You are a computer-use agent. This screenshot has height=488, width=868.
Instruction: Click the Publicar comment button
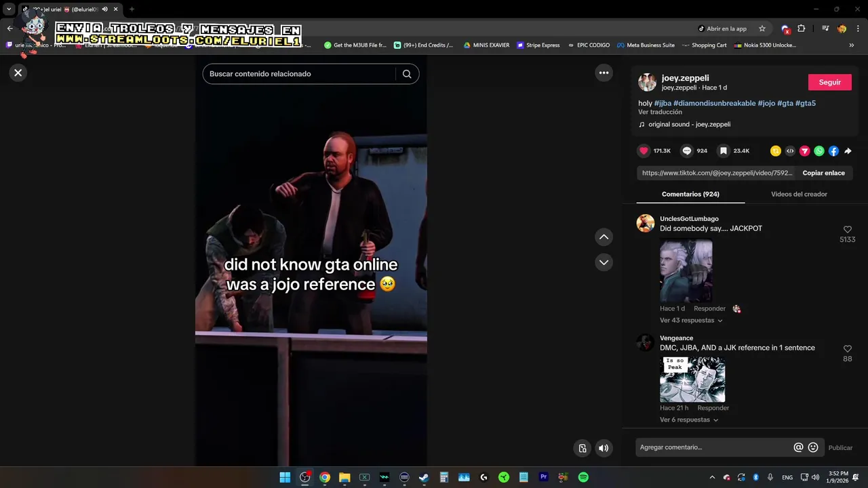coord(840,448)
